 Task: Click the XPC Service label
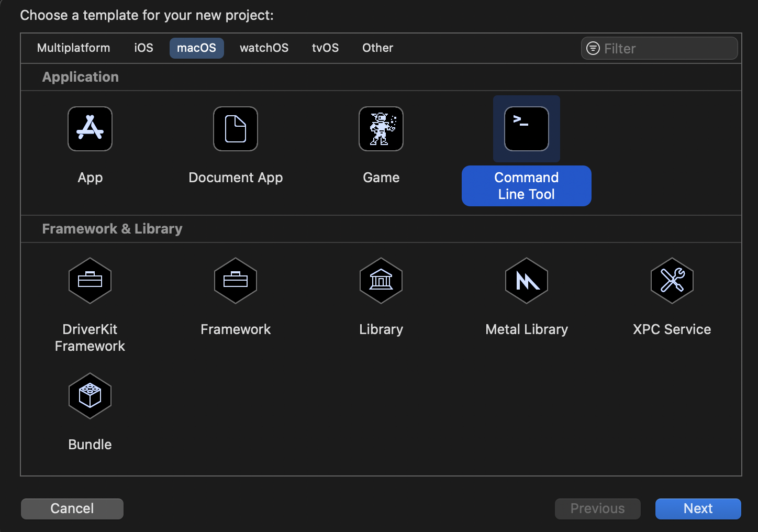pyautogui.click(x=672, y=329)
